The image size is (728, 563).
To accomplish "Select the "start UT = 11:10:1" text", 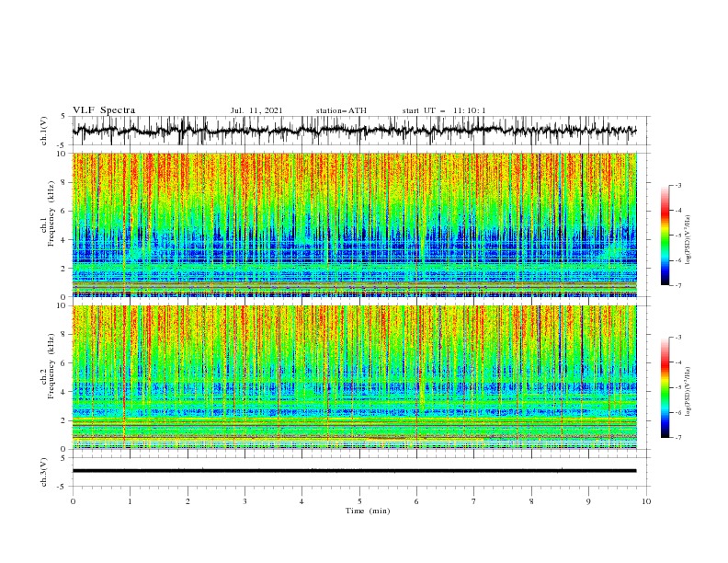I will pyautogui.click(x=444, y=110).
